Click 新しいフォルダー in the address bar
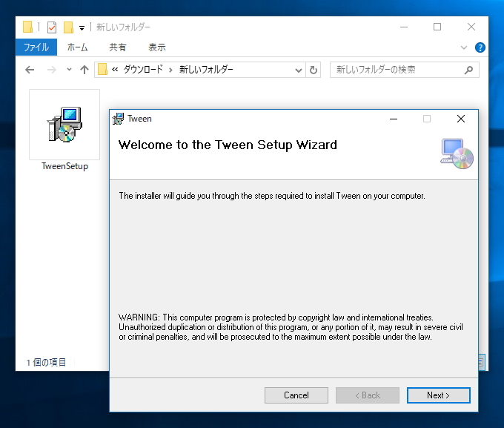 pyautogui.click(x=206, y=69)
